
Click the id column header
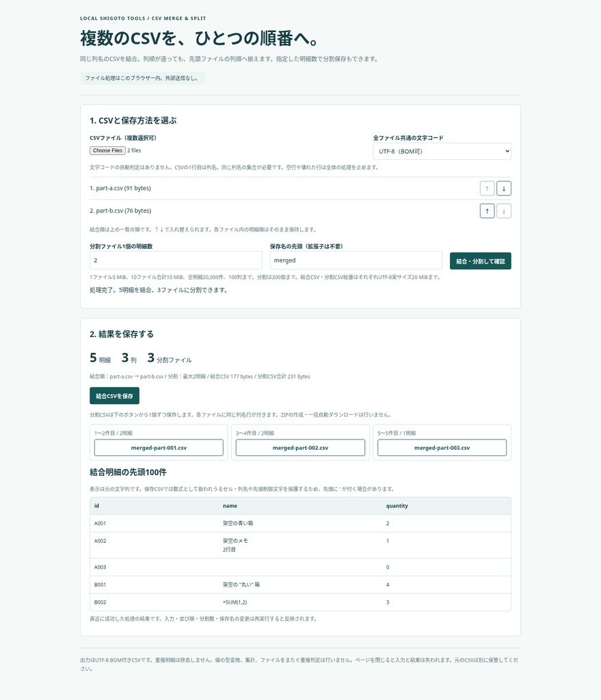[96, 506]
